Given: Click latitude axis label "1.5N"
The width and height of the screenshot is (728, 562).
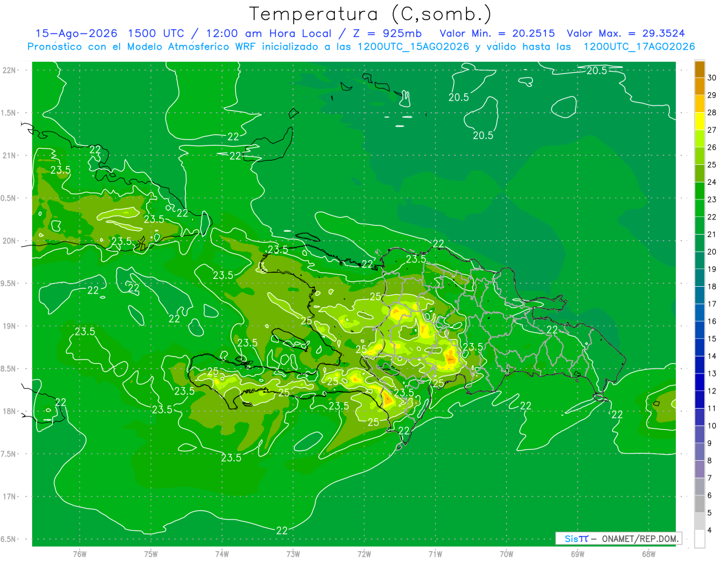Looking at the screenshot, I should (x=9, y=113).
